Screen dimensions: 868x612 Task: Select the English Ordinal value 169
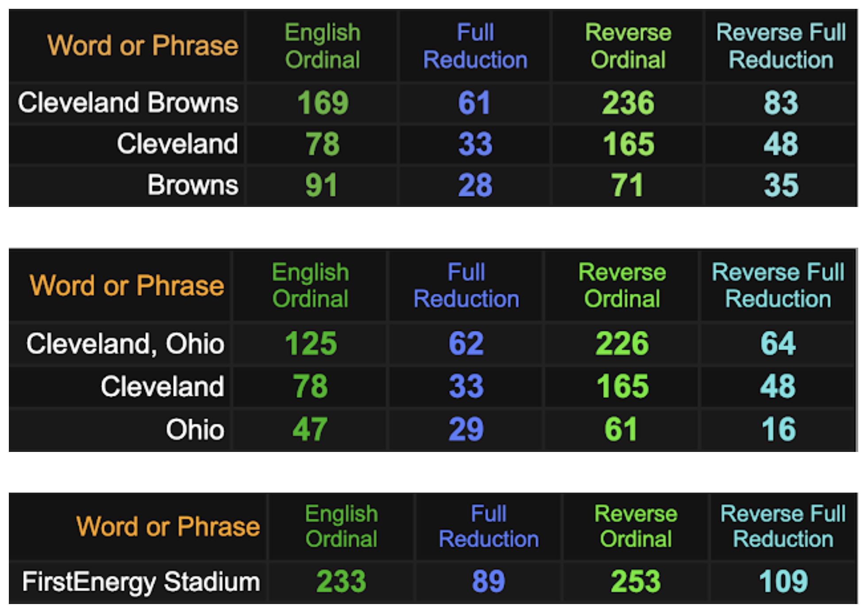(x=323, y=103)
